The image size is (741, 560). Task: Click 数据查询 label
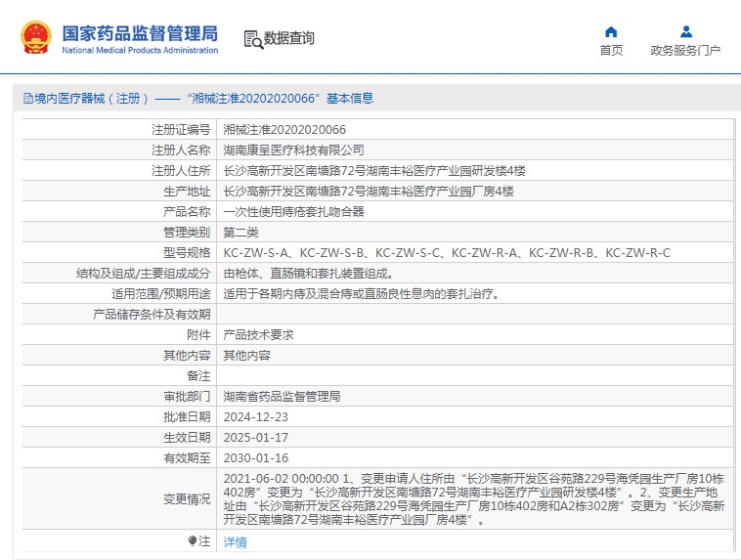coord(288,38)
